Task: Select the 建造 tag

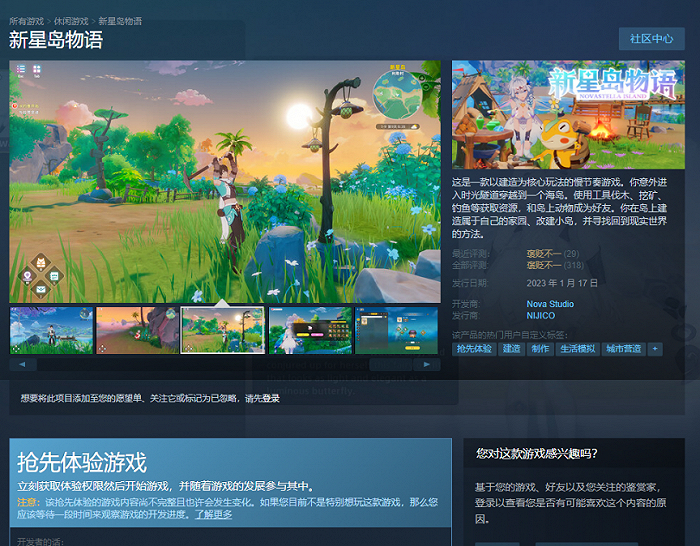Action: pos(512,349)
